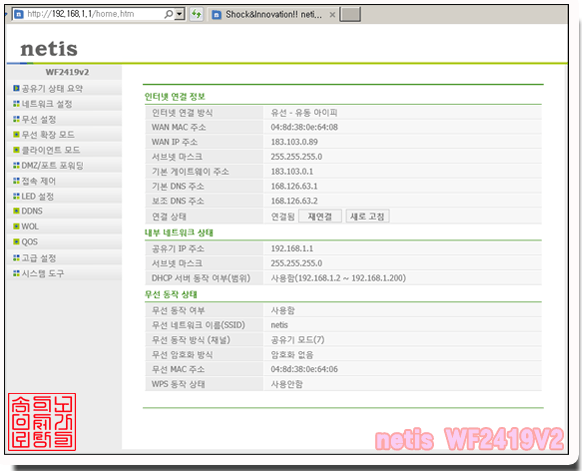Click gateway value 183.103.0.1

click(292, 171)
